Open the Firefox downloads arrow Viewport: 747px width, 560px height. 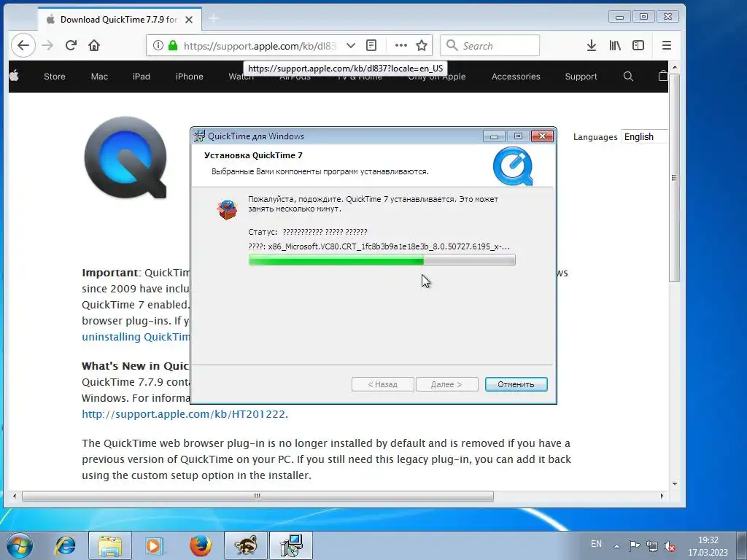[x=591, y=45]
